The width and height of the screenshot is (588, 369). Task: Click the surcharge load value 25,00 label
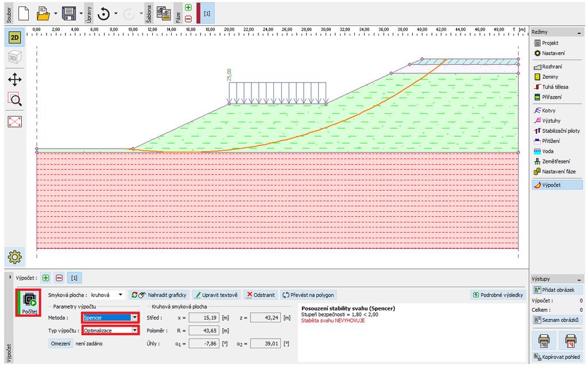[229, 75]
